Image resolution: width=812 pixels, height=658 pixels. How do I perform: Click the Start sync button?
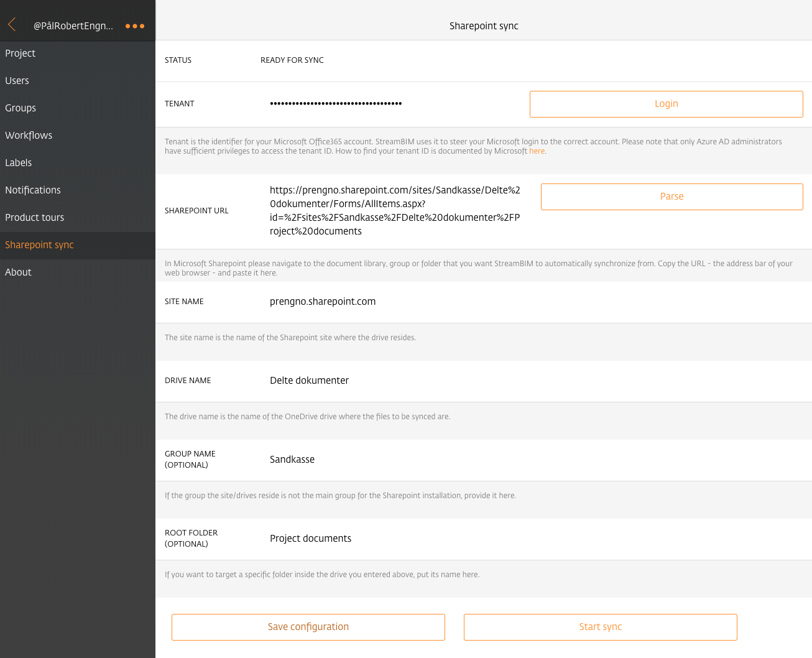pos(601,627)
